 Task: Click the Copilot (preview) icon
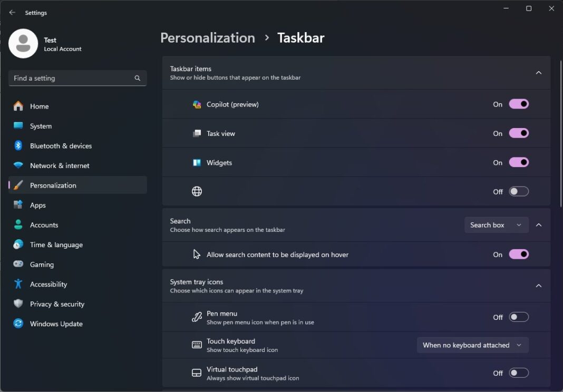tap(197, 104)
